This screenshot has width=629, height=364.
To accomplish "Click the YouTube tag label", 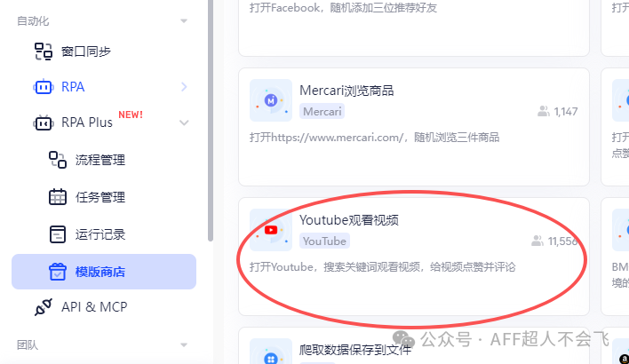I will tap(324, 241).
